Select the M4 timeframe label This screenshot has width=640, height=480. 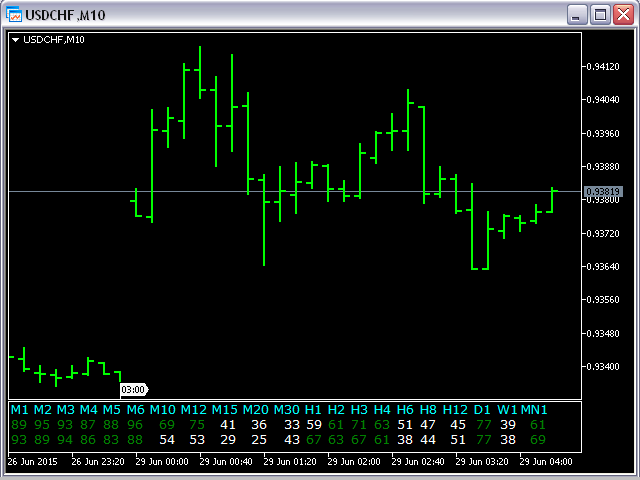(x=89, y=409)
